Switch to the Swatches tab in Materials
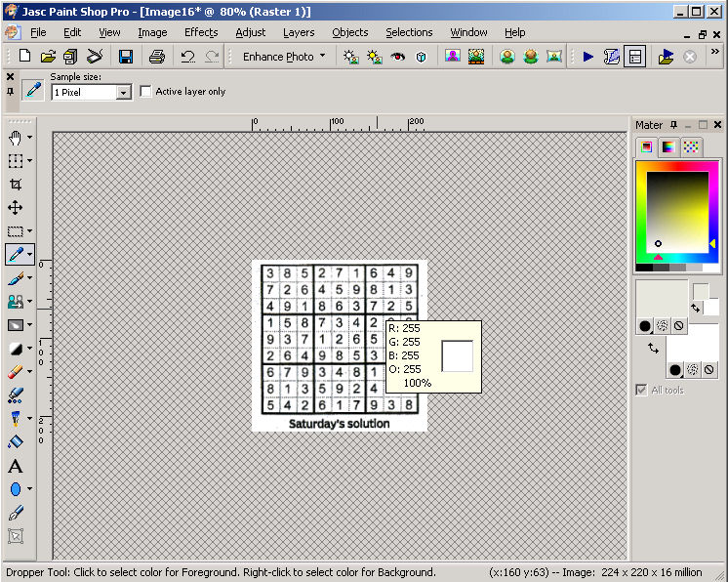The image size is (728, 582). [691, 147]
